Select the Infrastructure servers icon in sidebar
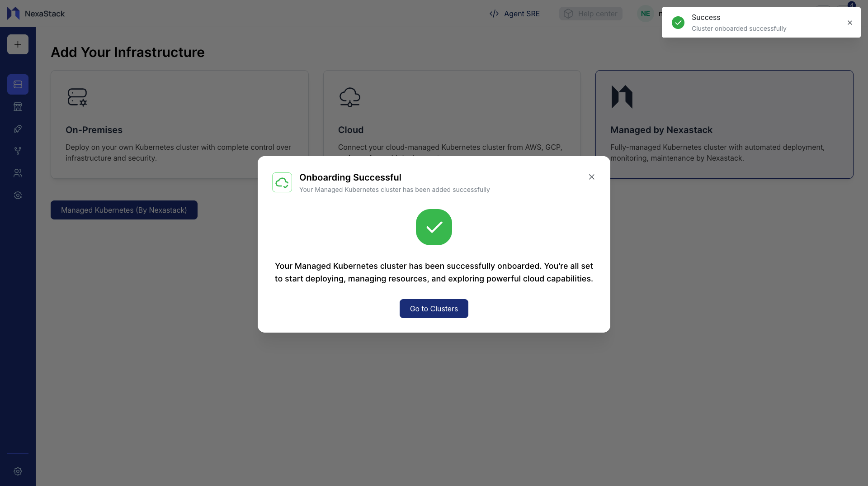Viewport: 868px width, 486px height. [18, 84]
